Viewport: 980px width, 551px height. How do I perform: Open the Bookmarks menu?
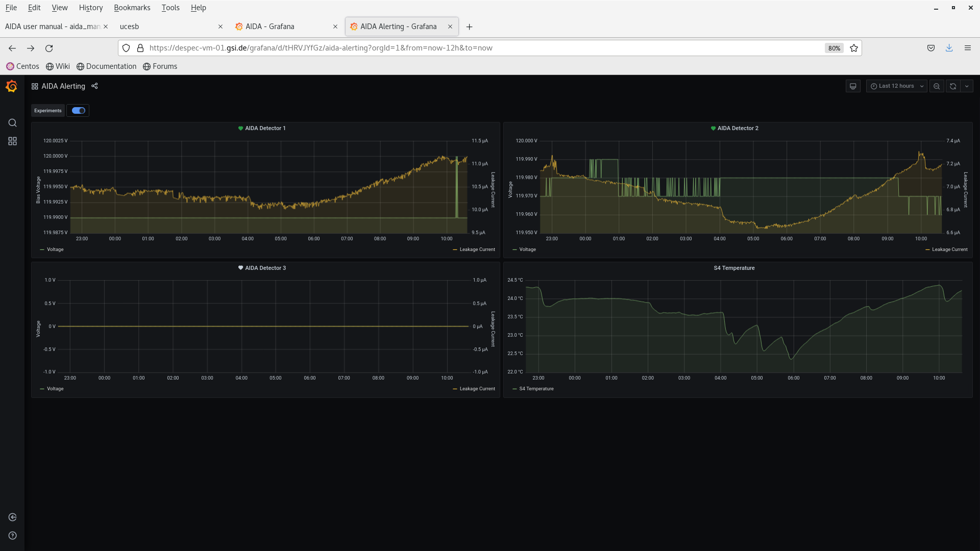click(x=132, y=8)
